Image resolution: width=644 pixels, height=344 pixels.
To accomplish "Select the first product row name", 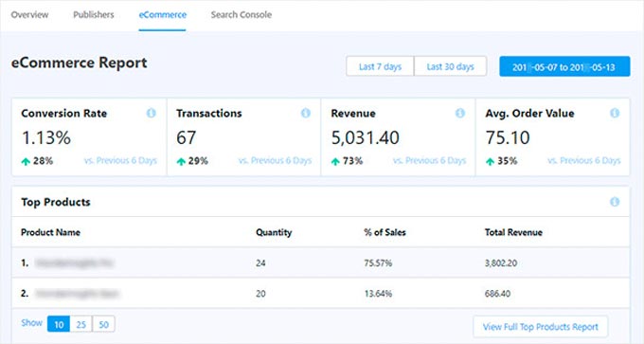I will tap(74, 263).
